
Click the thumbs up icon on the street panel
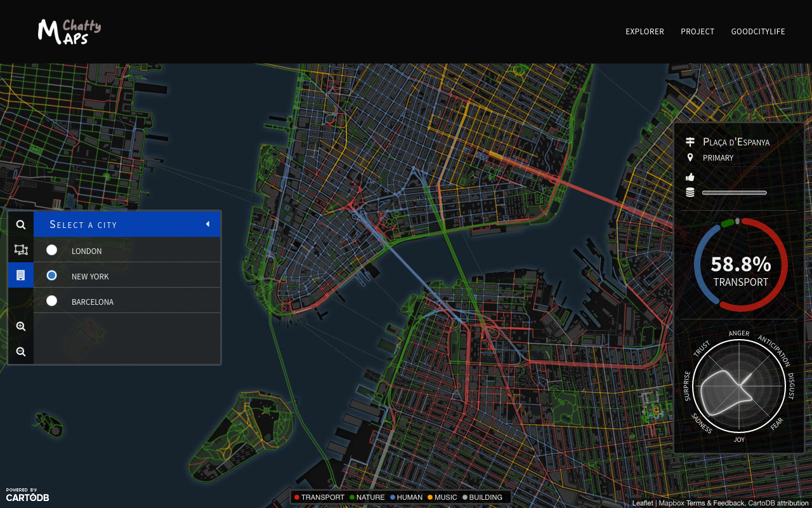click(690, 176)
